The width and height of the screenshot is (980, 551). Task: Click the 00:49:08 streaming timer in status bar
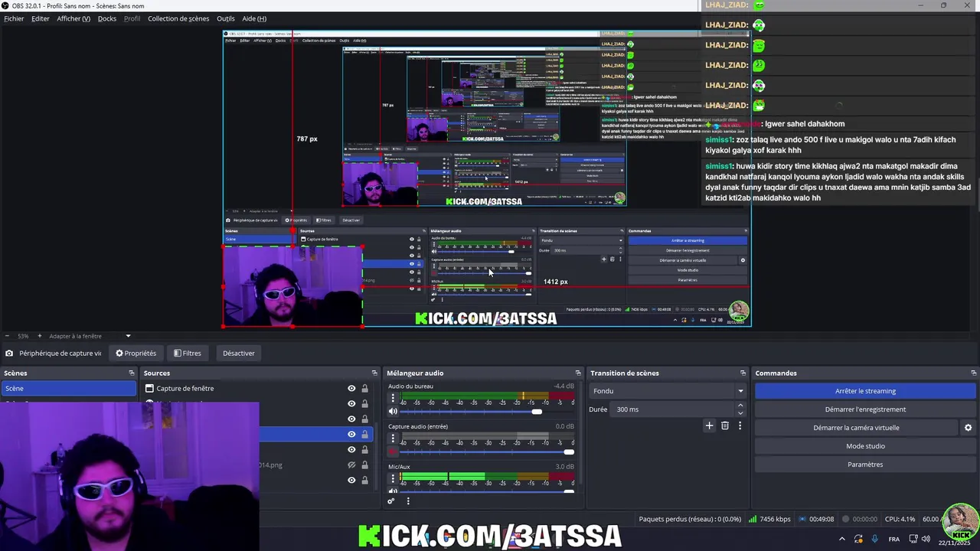tap(817, 519)
